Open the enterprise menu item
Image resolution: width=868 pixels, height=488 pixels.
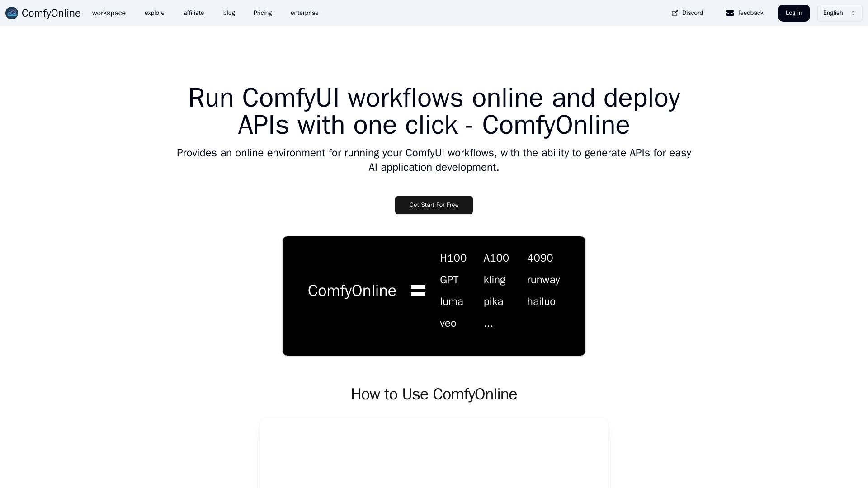(305, 13)
